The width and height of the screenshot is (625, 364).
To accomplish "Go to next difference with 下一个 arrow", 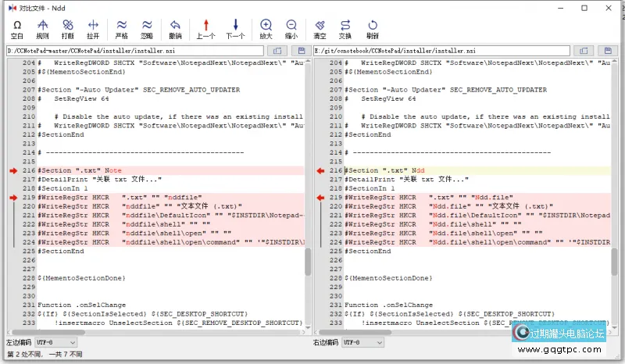I will [236, 29].
